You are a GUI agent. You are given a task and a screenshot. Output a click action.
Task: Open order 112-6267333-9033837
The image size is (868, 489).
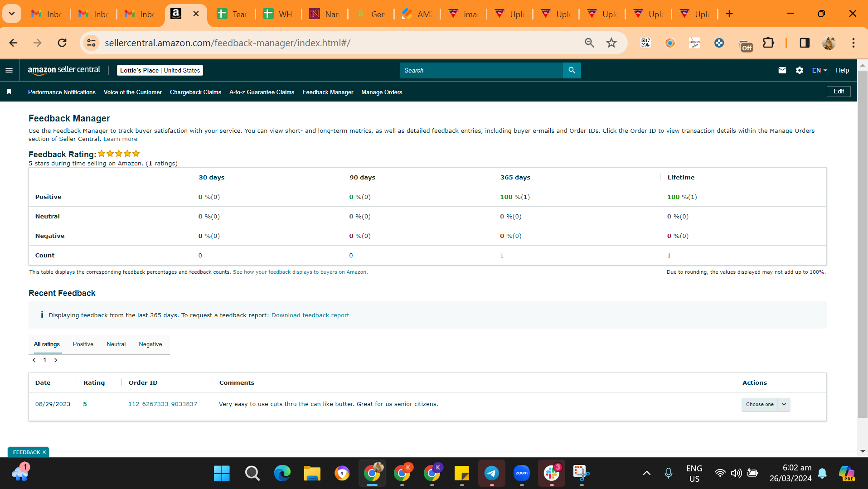point(163,404)
